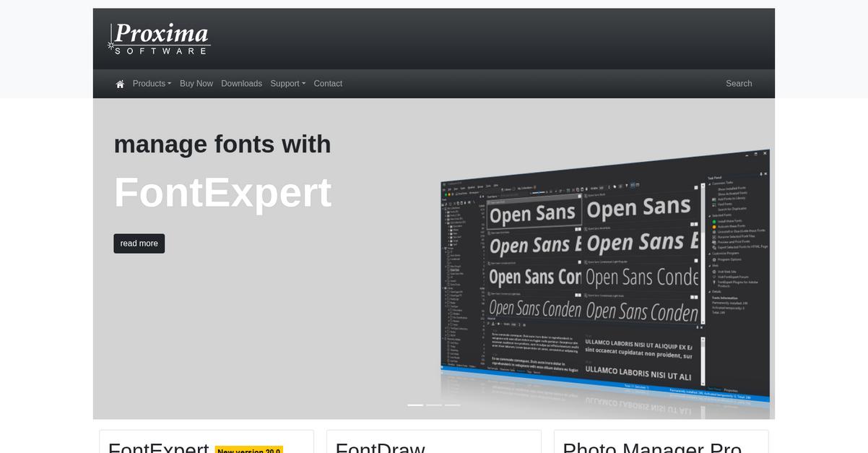Select the first carousel slide indicator
This screenshot has width=868, height=453.
point(415,405)
